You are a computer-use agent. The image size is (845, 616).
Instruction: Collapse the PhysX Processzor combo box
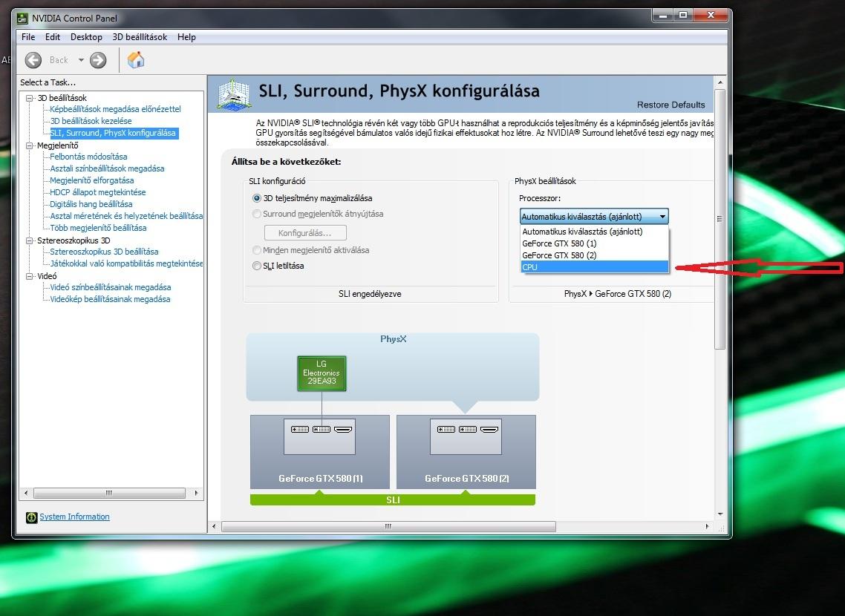(x=594, y=217)
